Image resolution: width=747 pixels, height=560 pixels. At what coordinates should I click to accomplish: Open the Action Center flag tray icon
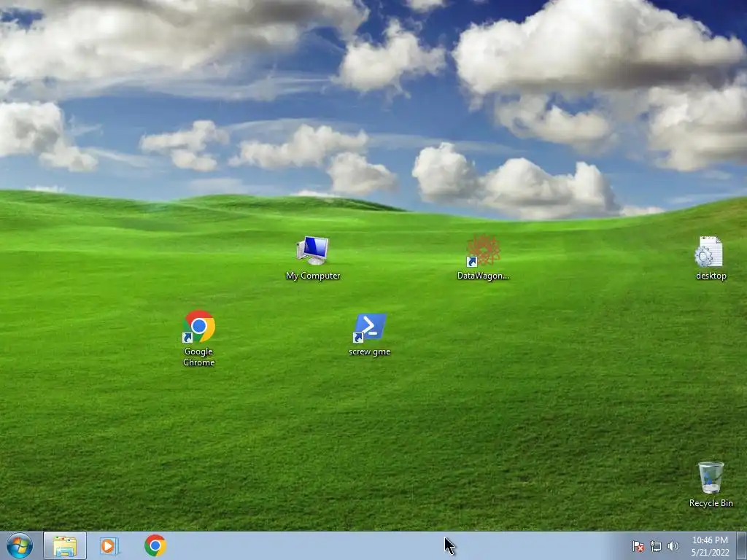[638, 547]
